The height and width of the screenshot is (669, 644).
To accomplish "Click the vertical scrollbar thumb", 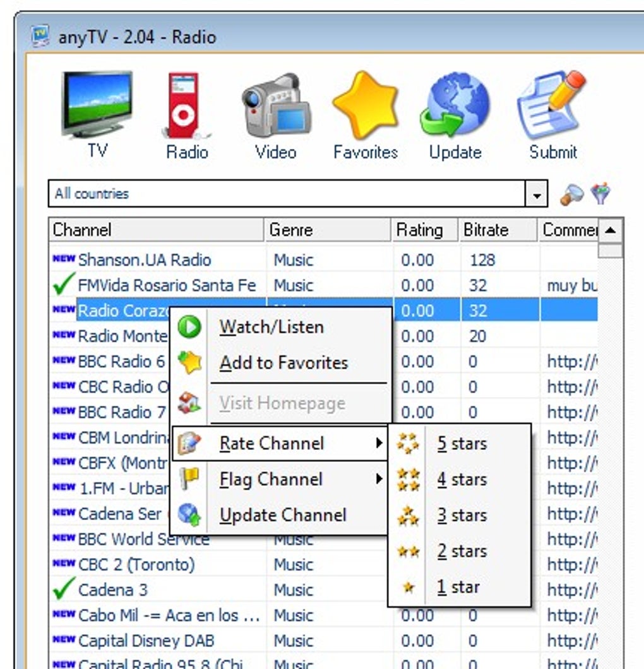I will tap(611, 251).
